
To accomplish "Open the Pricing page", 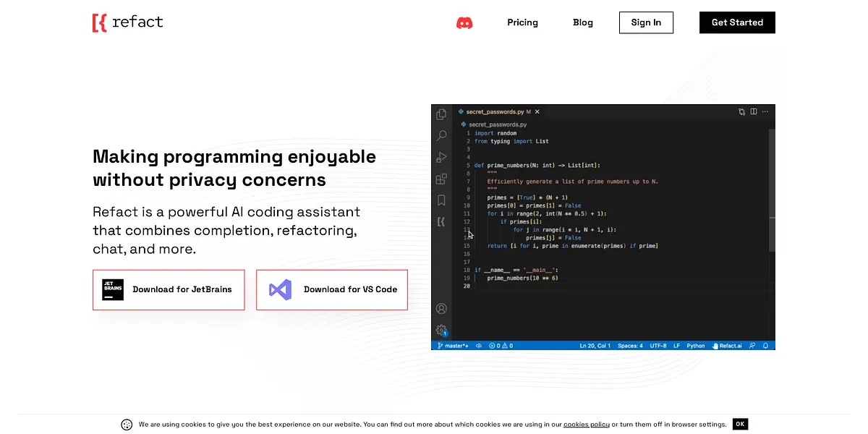I will pos(522,22).
